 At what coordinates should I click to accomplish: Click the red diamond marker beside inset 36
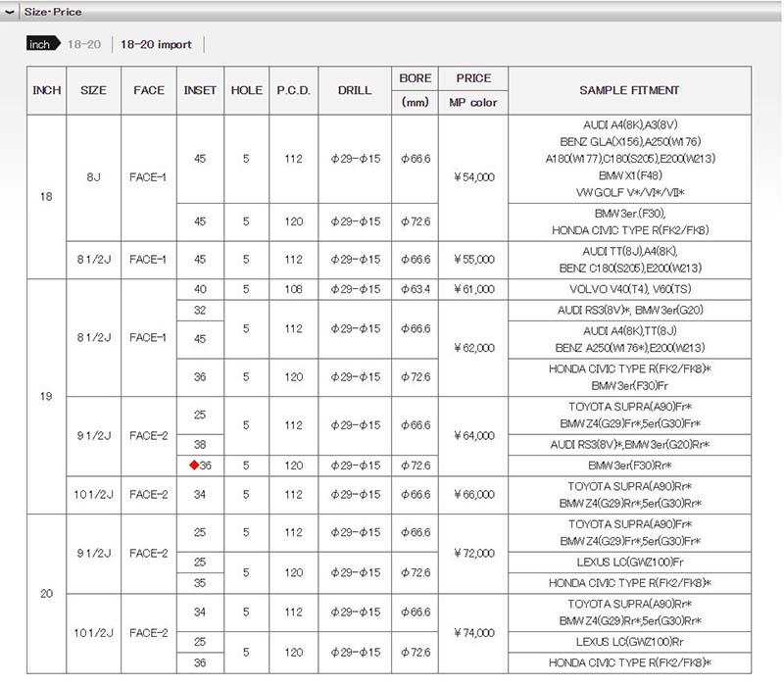(x=193, y=465)
